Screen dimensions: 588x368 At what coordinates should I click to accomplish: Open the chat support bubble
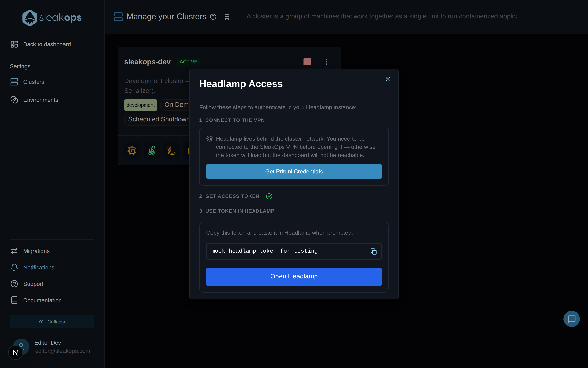tap(571, 319)
